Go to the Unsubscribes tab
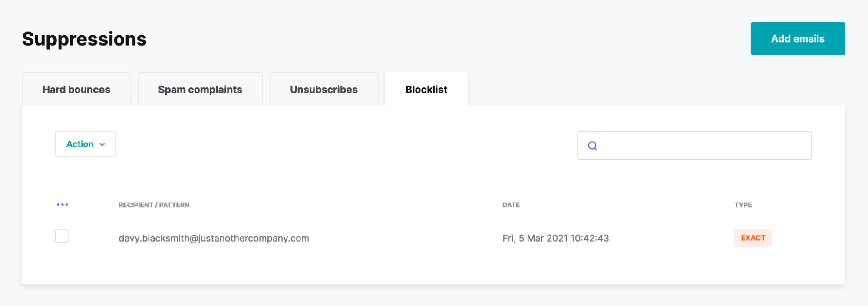Image resolution: width=868 pixels, height=306 pixels. pos(323,90)
